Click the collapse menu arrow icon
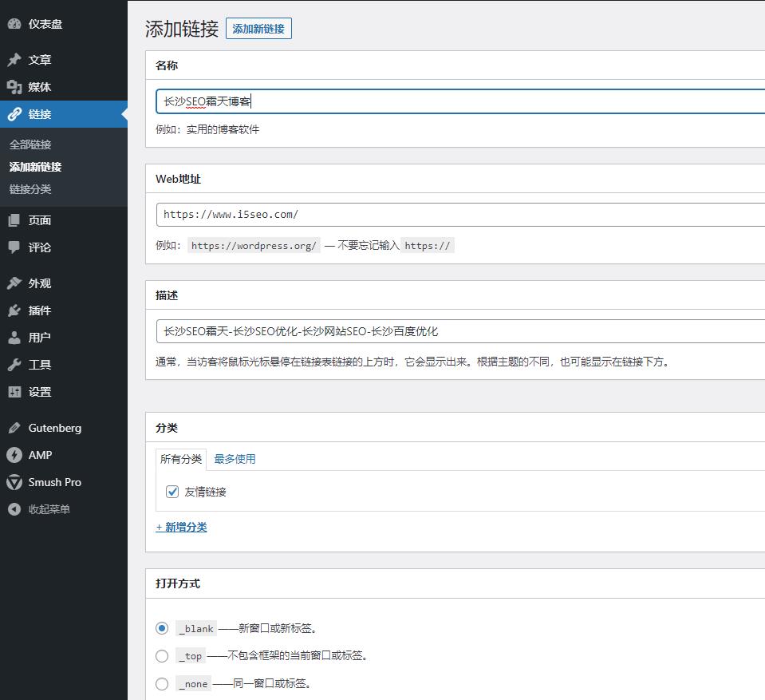This screenshot has height=700, width=765. 14,509
